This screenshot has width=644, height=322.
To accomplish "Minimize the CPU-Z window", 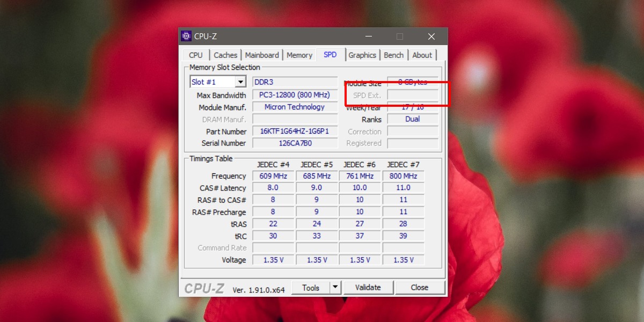I will click(x=368, y=36).
